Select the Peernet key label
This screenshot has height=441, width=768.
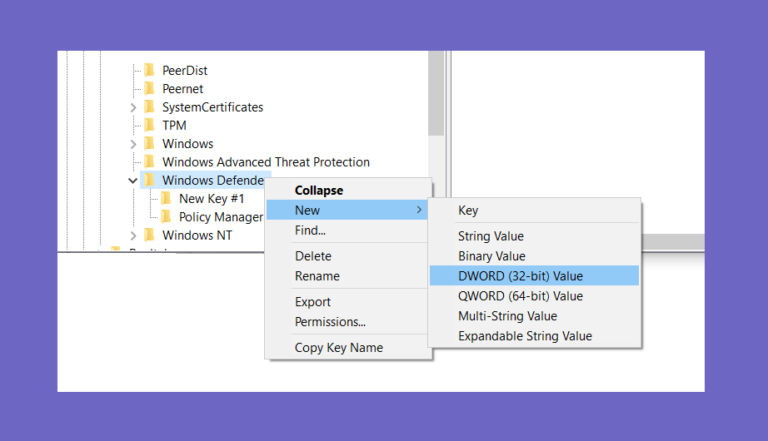183,89
